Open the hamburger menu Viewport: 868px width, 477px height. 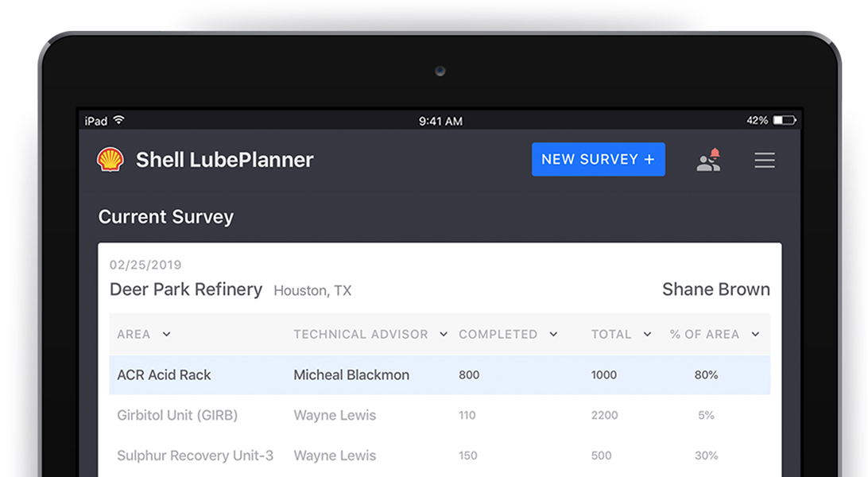765,160
